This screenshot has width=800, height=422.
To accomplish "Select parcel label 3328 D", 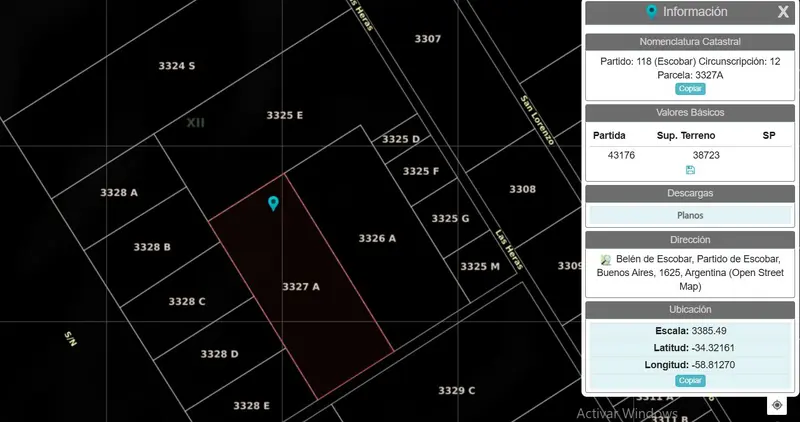I will 219,354.
